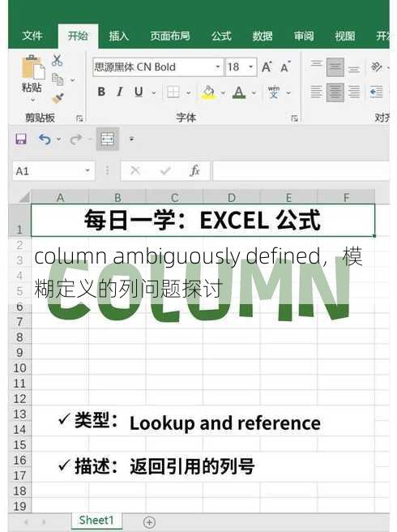Switch to the 公式 tab
This screenshot has height=532, width=397.
[222, 36]
